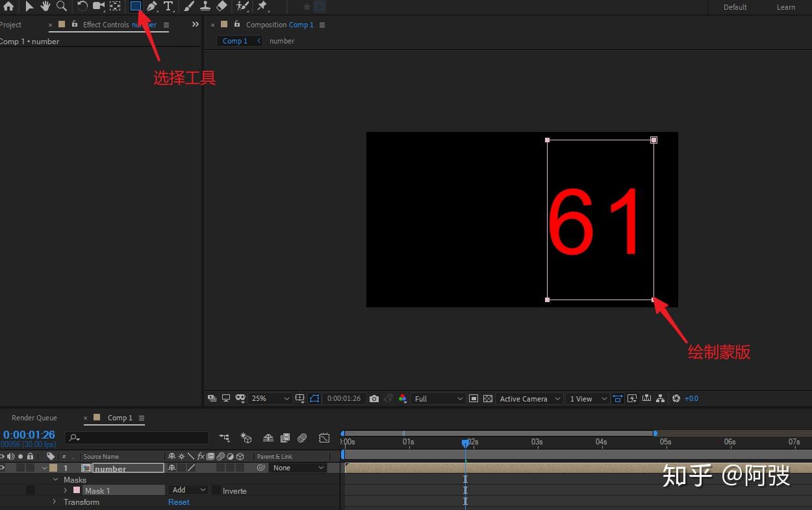Click the current time 0:00:01:26 in the timeline

point(29,435)
